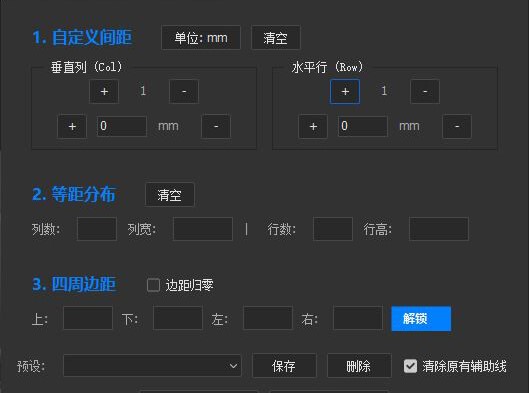Image resolution: width=529 pixels, height=393 pixels.
Task: Click plus beside the Col mm value
Action: (72, 127)
